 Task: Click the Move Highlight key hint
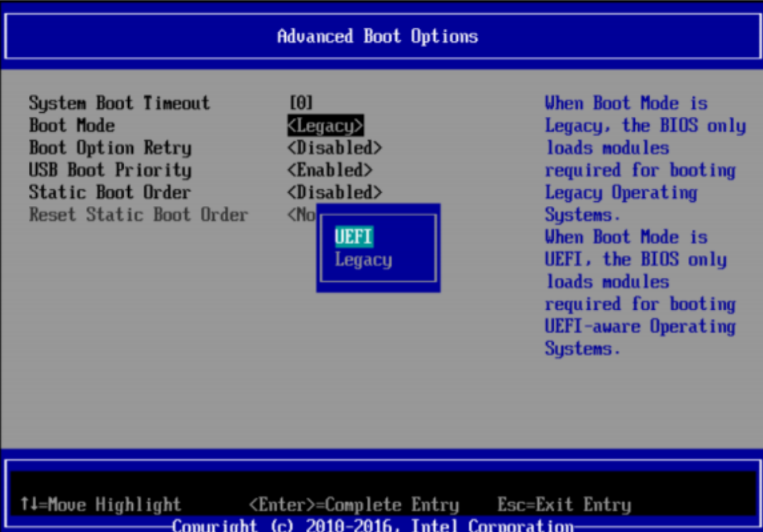101,504
